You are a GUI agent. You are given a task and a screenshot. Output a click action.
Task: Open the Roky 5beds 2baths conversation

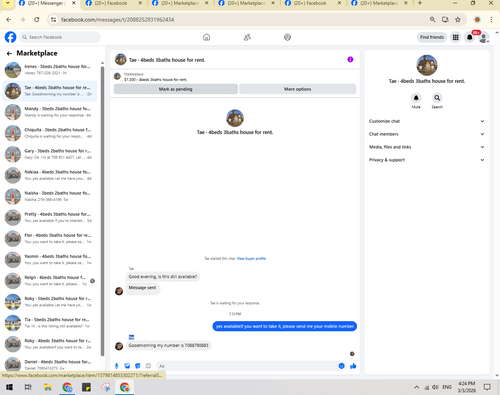coord(50,302)
